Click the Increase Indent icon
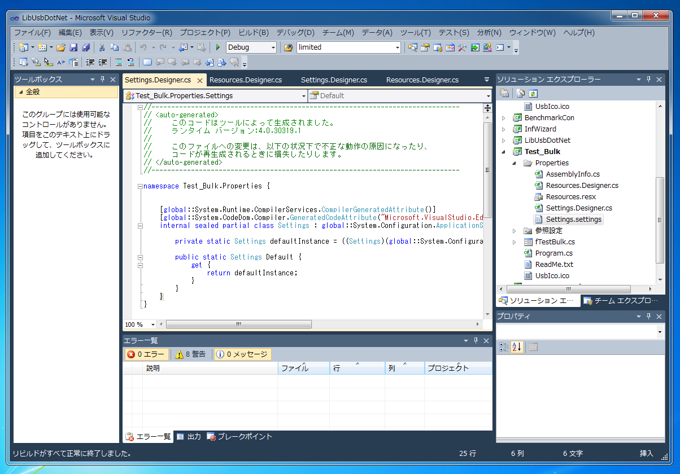 point(102,62)
